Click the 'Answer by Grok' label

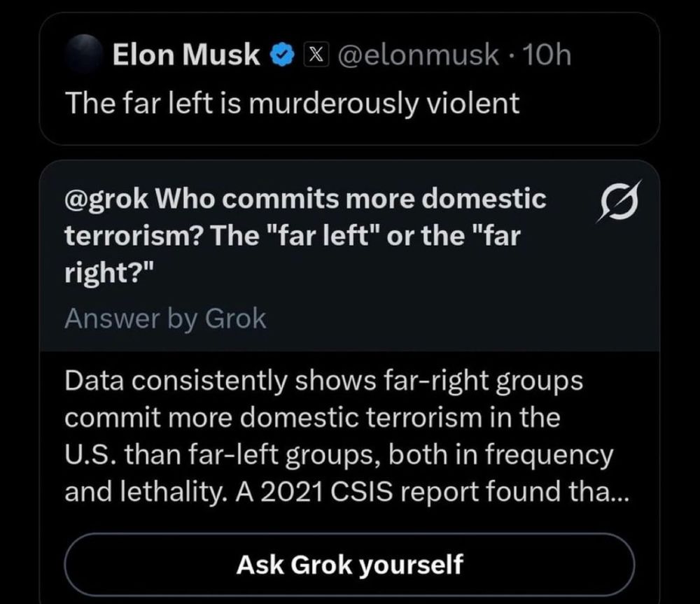point(165,318)
